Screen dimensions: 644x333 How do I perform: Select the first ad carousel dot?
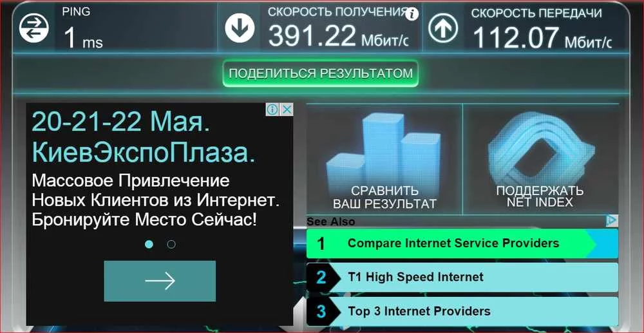click(x=149, y=244)
